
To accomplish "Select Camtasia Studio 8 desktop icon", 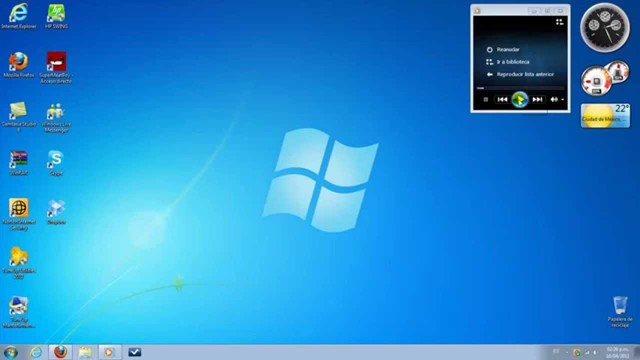I will (19, 117).
